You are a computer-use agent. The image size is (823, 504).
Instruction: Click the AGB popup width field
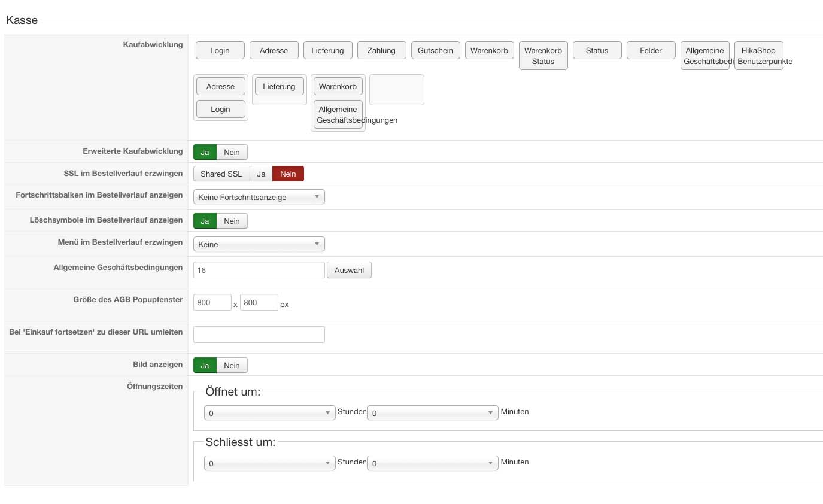tap(212, 302)
